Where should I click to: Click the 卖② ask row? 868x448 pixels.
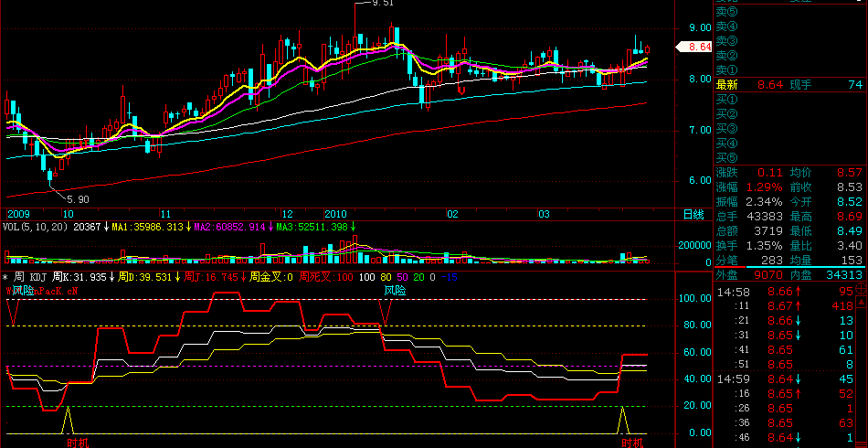coord(788,56)
